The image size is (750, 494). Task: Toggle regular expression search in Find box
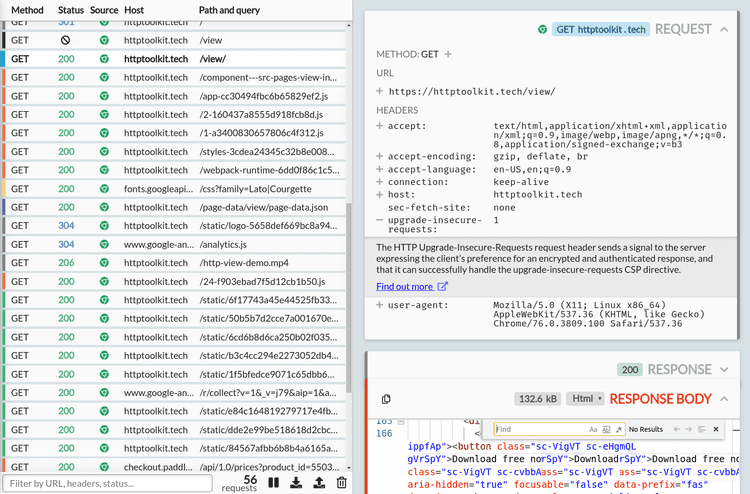click(x=617, y=429)
